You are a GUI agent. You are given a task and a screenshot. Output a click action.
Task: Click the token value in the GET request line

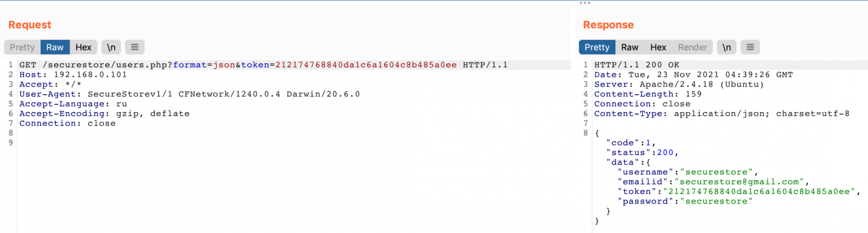click(366, 65)
